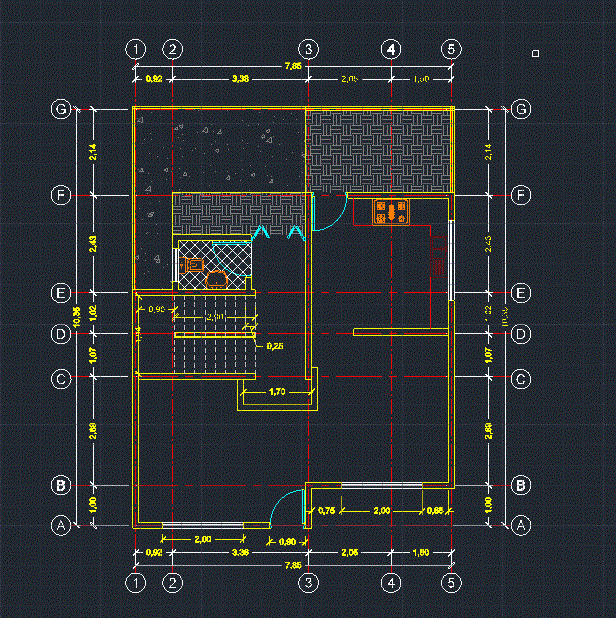
Task: Select the top 0,92 dimension text
Action: click(x=154, y=79)
